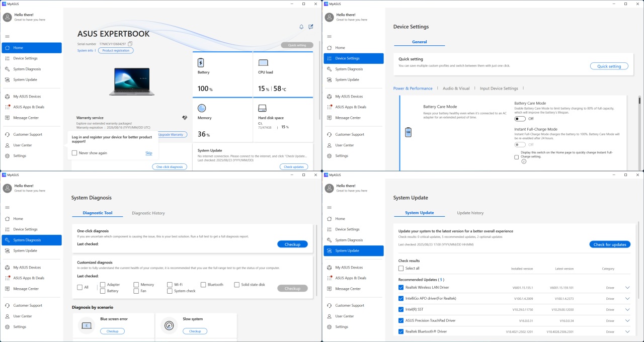The image size is (644, 342).
Task: Open the Diagnostic History tab
Action: 148,213
